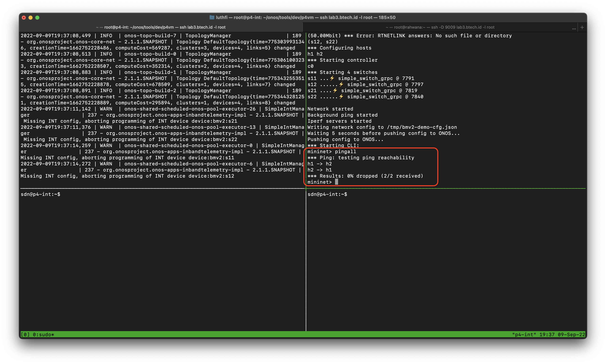The width and height of the screenshot is (606, 364).
Task: Click '*** Starting CLI:' line
Action: 333,145
